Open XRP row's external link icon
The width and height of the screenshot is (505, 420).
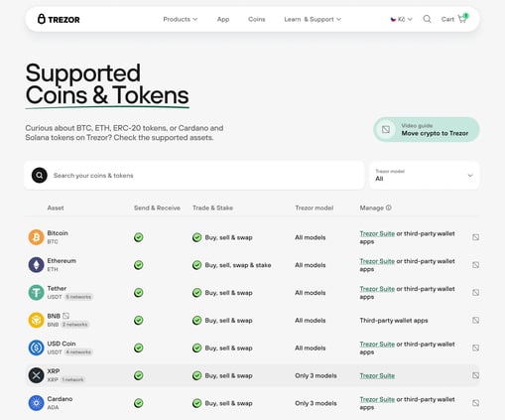[x=475, y=375]
